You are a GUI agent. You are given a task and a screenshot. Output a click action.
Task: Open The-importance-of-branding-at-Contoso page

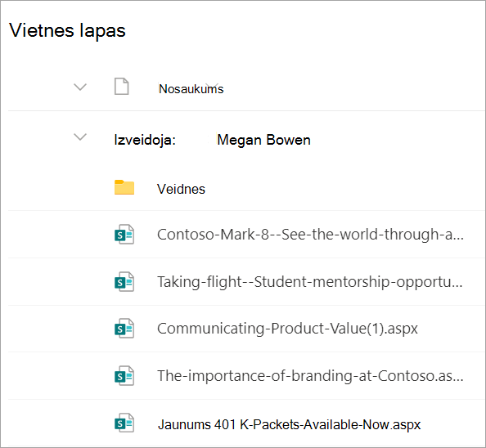coord(310,376)
